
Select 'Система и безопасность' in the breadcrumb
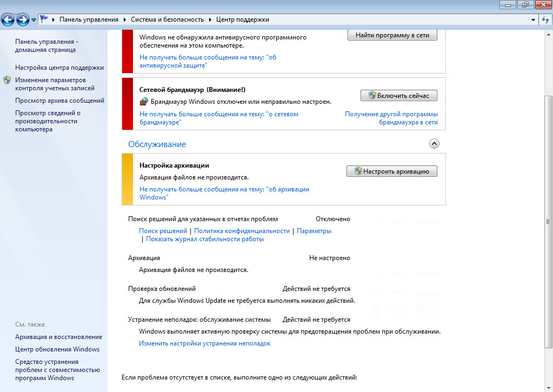point(168,19)
